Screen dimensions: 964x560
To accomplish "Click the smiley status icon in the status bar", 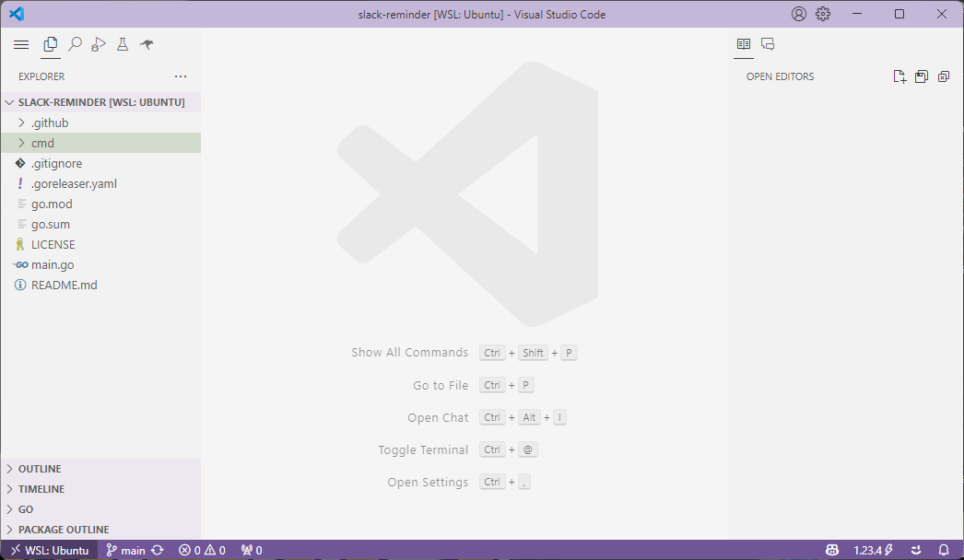I will [x=916, y=550].
